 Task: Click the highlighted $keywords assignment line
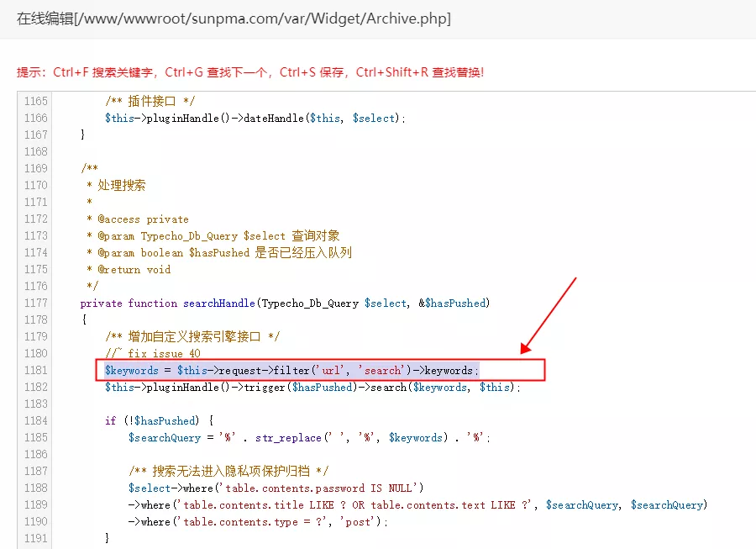pyautogui.click(x=291, y=371)
